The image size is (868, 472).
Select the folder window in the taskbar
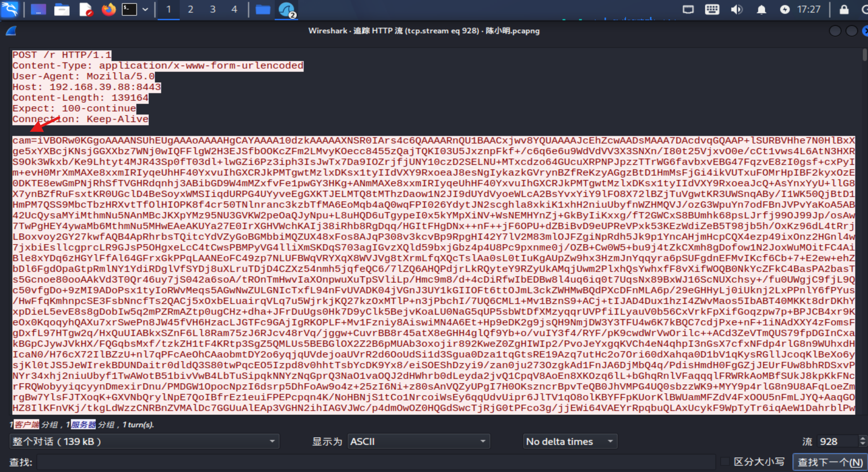(x=263, y=9)
